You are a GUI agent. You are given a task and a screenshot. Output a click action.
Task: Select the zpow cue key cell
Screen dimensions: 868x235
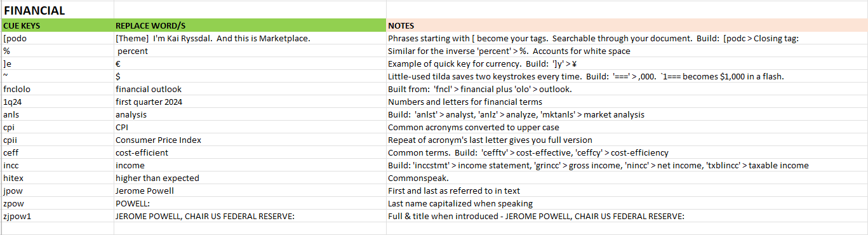pyautogui.click(x=57, y=203)
